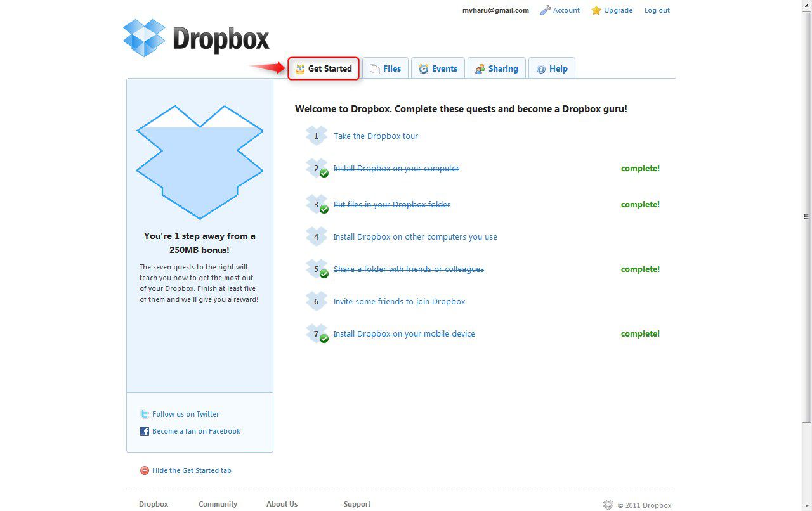Click the Community footer heading
This screenshot has height=511, width=812.
[x=218, y=504]
